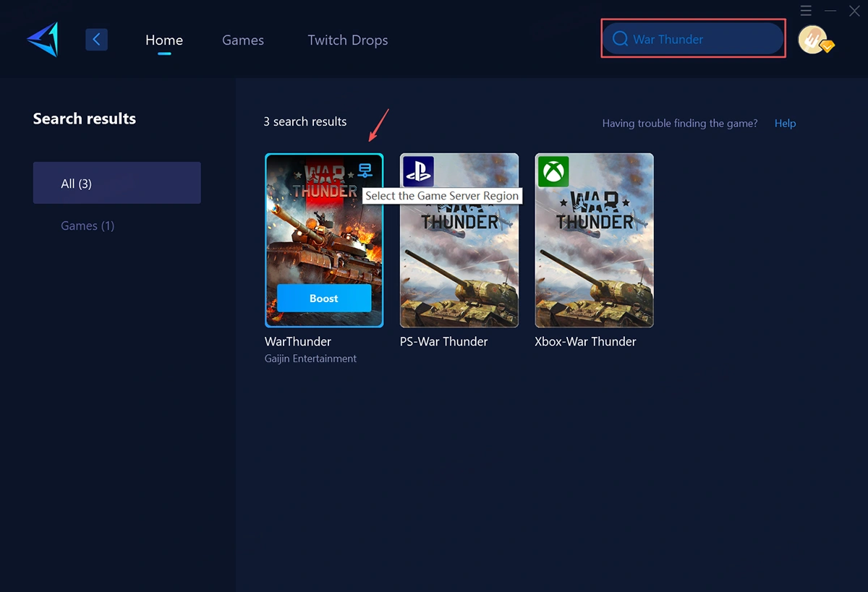Image resolution: width=868 pixels, height=592 pixels.
Task: Open the Twitch Drops tab
Action: tap(348, 40)
